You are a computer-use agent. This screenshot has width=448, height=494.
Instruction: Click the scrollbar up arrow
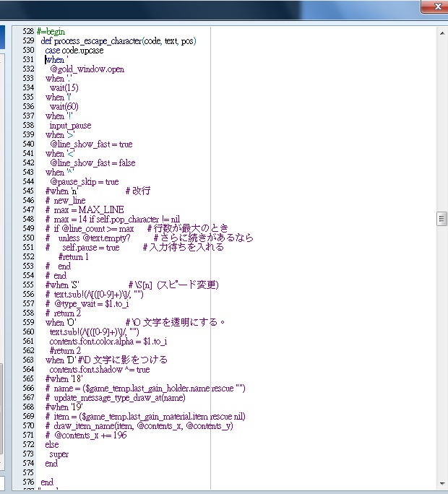pyautogui.click(x=442, y=33)
